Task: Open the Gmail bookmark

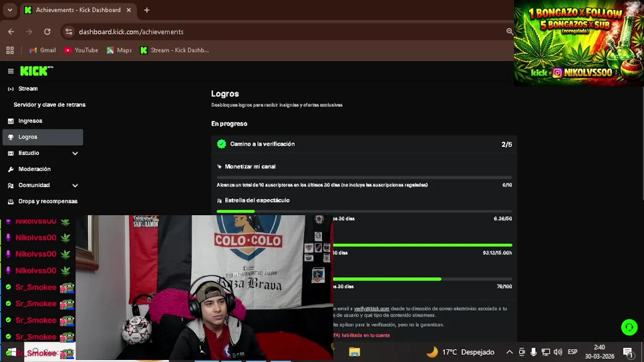Action: coord(42,50)
